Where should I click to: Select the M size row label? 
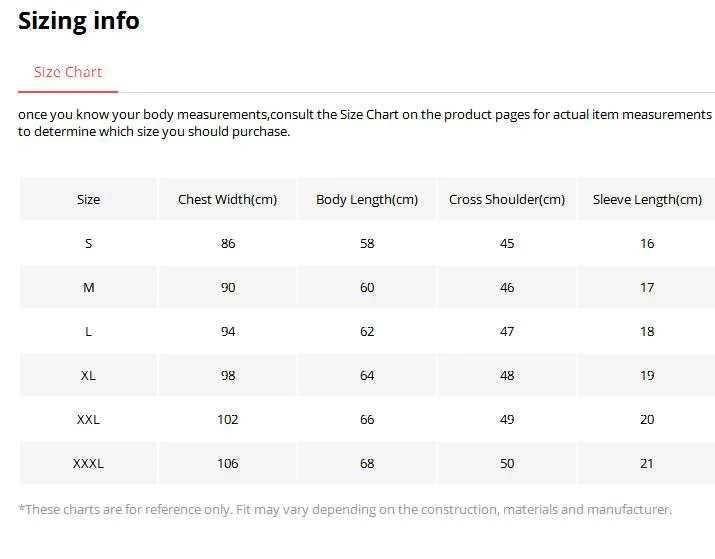click(x=88, y=287)
